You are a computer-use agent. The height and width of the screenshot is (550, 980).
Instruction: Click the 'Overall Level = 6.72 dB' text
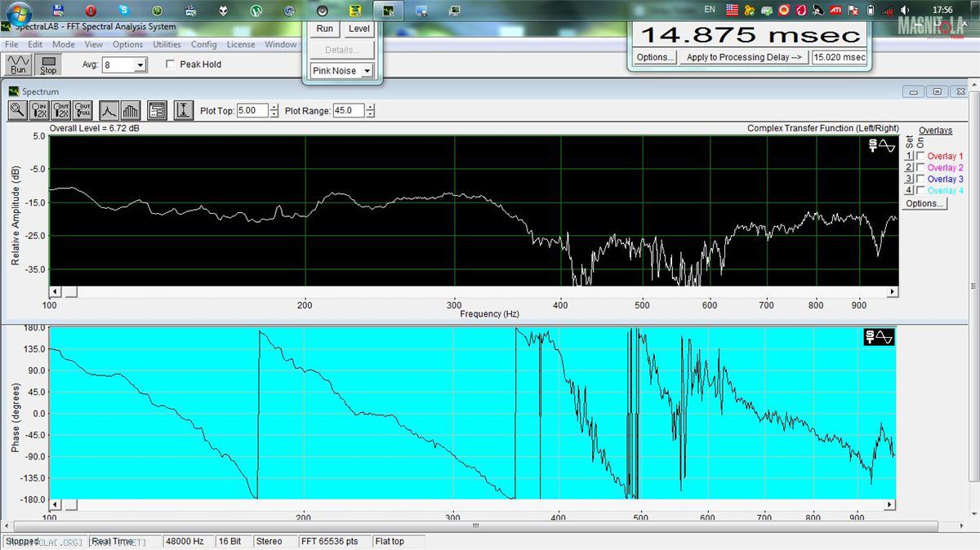[x=94, y=128]
